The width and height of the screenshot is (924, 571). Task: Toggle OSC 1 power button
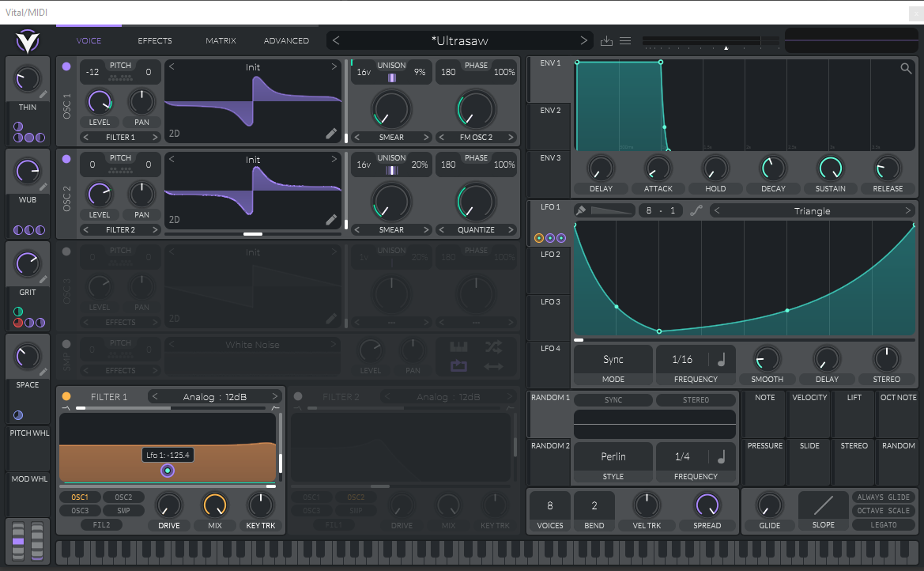coord(66,66)
